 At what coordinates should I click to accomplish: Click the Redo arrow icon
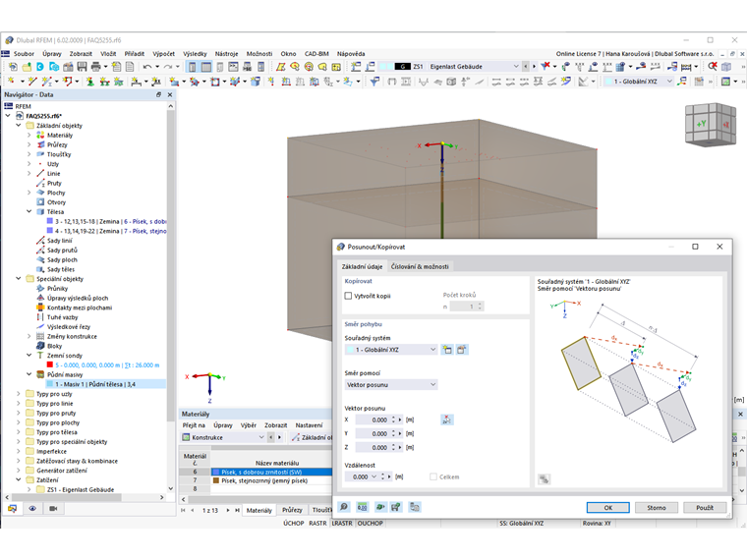pyautogui.click(x=168, y=67)
